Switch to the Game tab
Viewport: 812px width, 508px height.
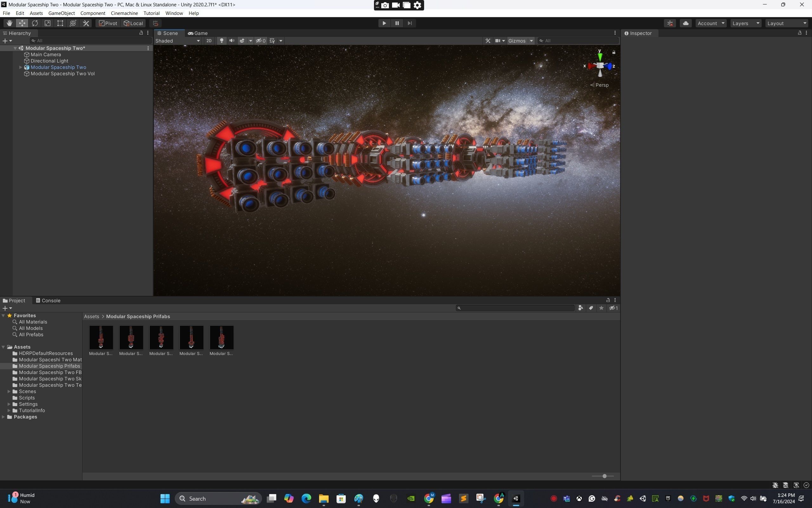[198, 33]
